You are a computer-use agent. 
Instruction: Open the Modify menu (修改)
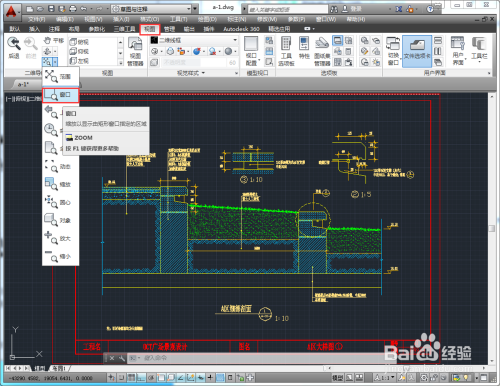coord(267,19)
